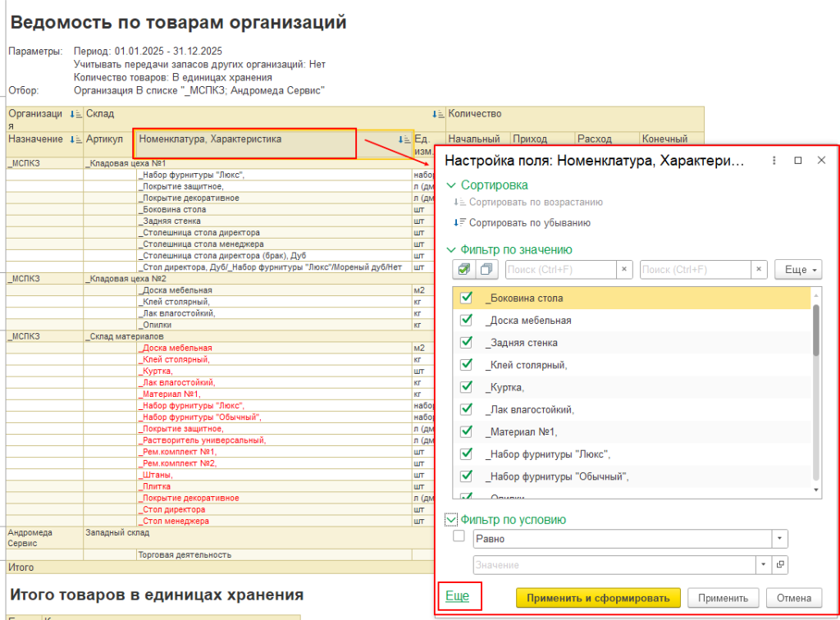Click sort icon in Склад column header
This screenshot has height=620, width=840.
436,114
